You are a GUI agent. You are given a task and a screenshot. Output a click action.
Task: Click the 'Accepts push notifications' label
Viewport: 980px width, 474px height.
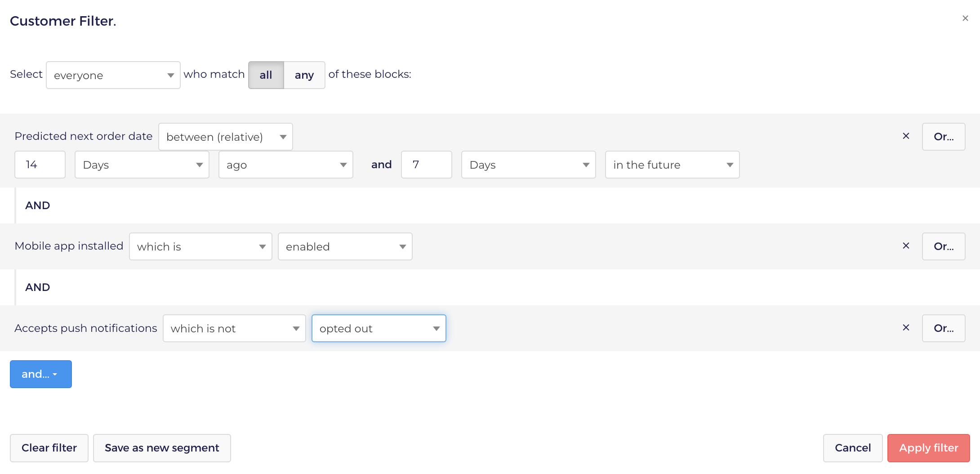(x=86, y=328)
